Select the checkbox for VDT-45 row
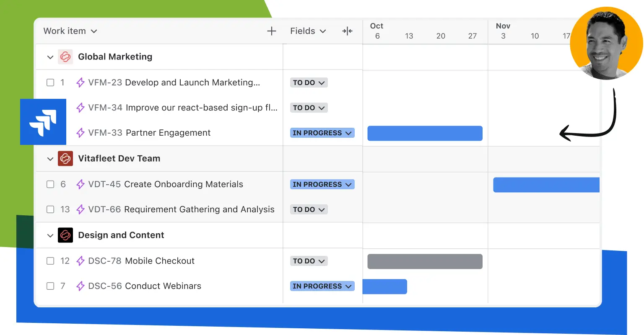The image size is (644, 335). (50, 184)
